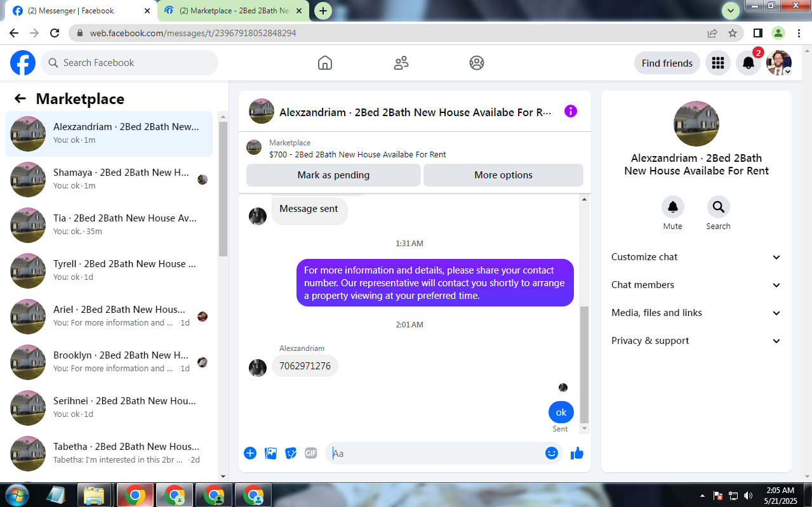Open the Chrome profile avatar icon
Viewport: 812px width, 507px height.
pos(778,33)
